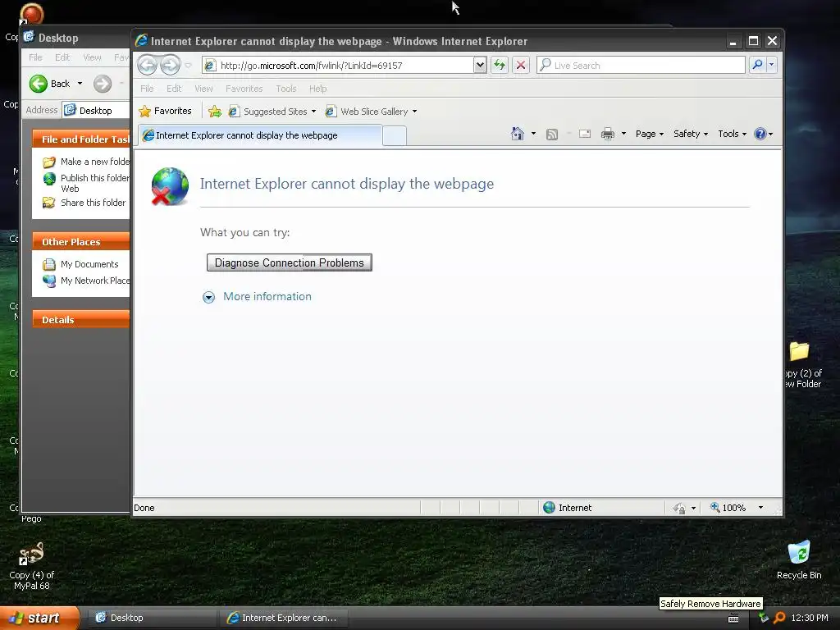Expand the Print dropdown arrow

click(623, 134)
